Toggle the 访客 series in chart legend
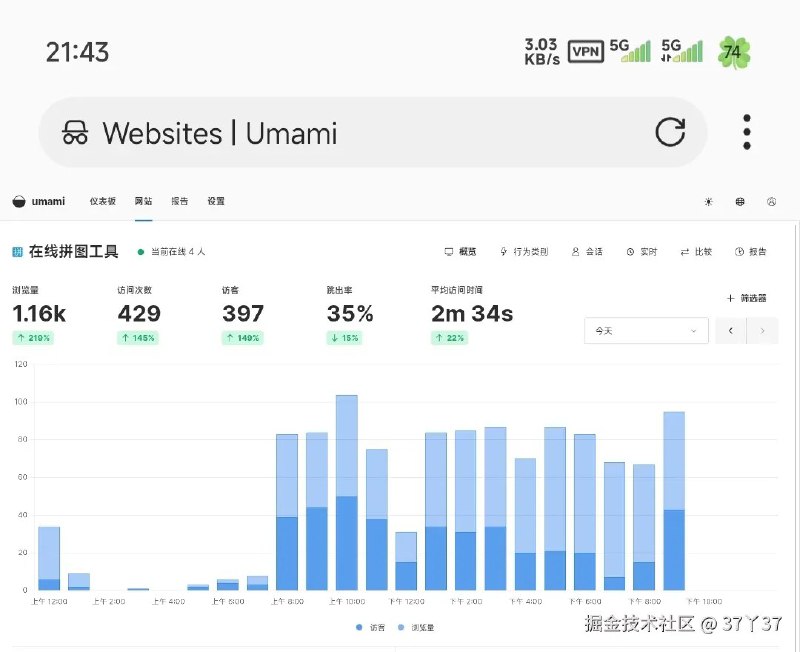 click(x=371, y=627)
